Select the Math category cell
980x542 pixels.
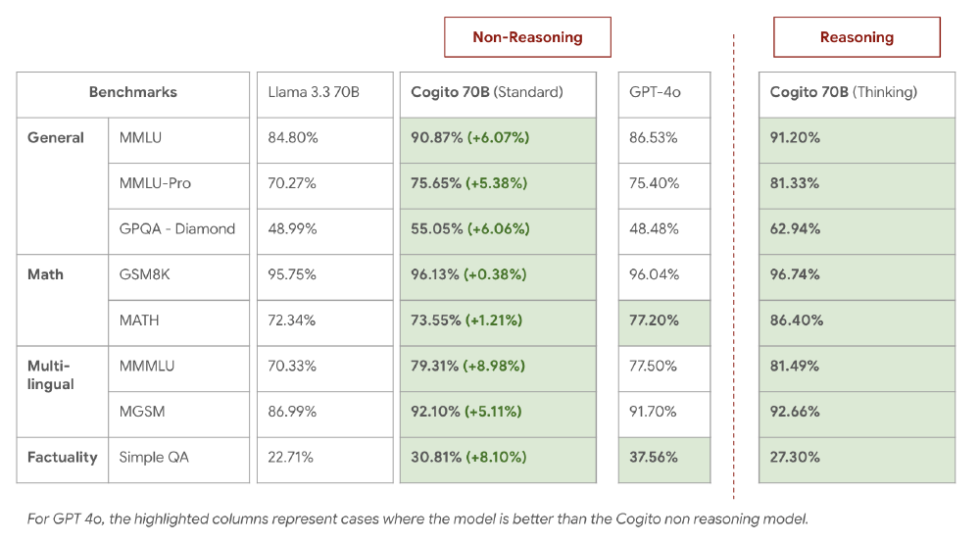[46, 274]
